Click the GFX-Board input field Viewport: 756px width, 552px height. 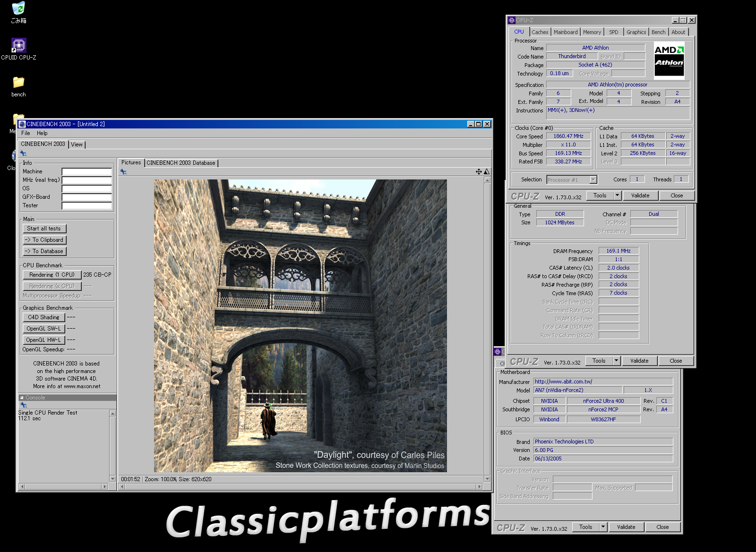click(x=87, y=197)
